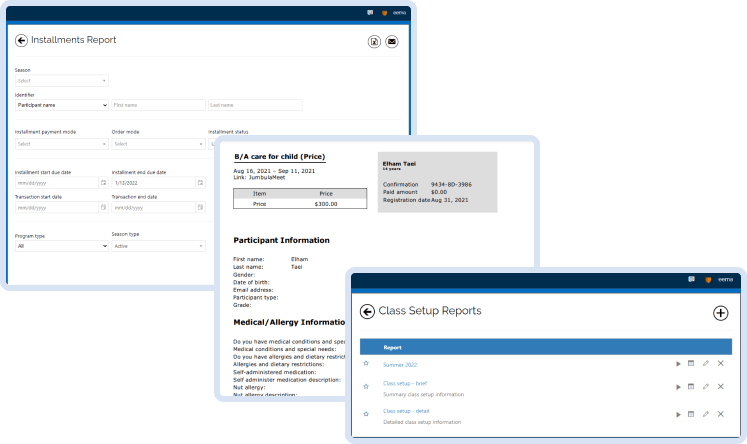Delete the Class setup - detail report
747x444 pixels.
click(x=720, y=414)
